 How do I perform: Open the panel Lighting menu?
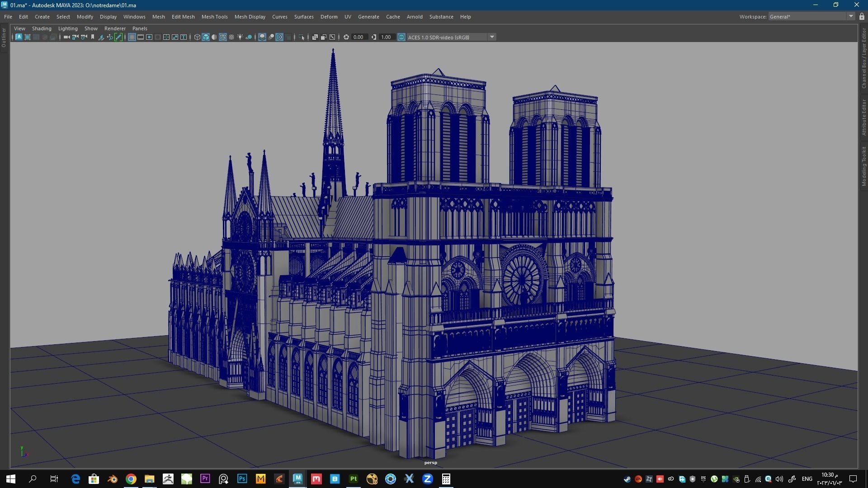point(68,28)
